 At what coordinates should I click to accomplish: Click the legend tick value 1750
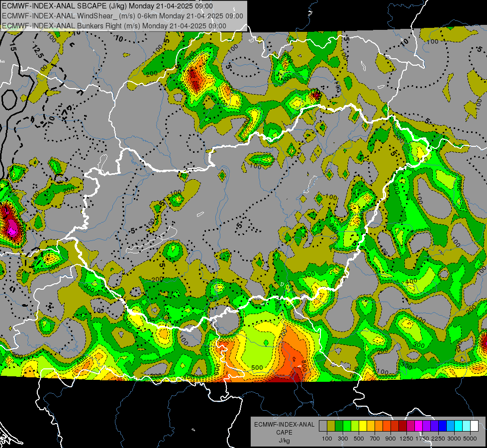[422, 439]
